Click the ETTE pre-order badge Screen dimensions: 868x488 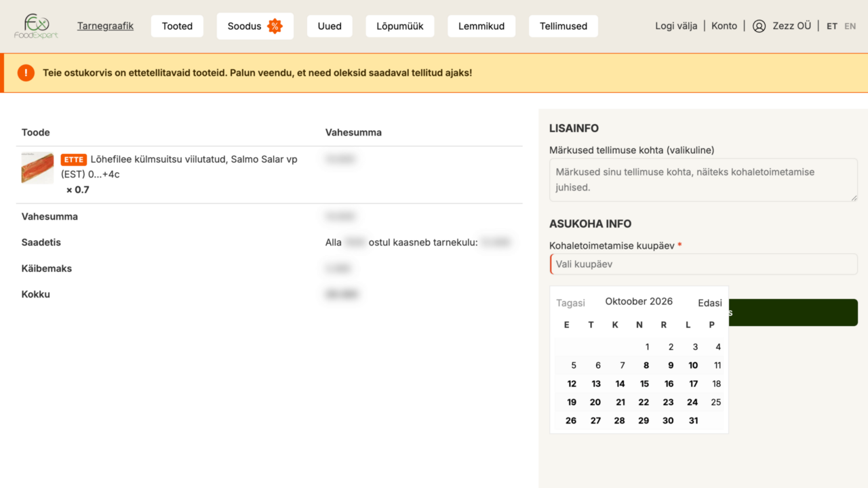pyautogui.click(x=74, y=160)
